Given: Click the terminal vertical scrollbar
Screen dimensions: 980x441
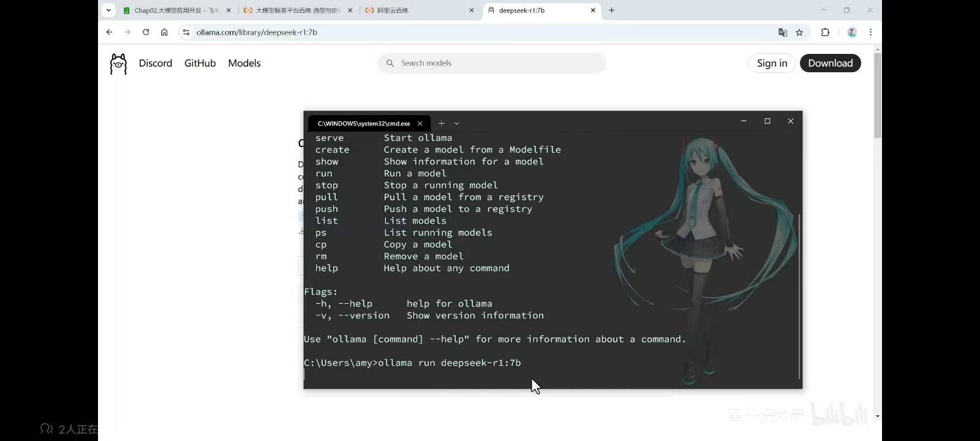Looking at the screenshot, I should click(799, 296).
